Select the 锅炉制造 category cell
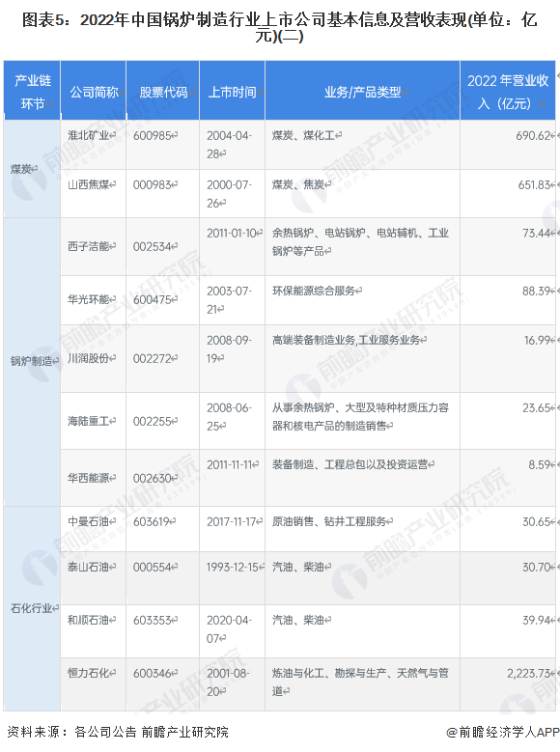 point(32,361)
